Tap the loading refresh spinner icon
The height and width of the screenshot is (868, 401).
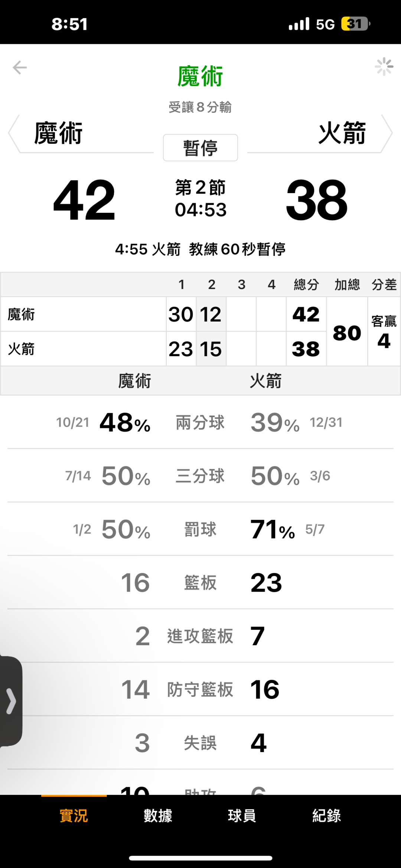384,67
